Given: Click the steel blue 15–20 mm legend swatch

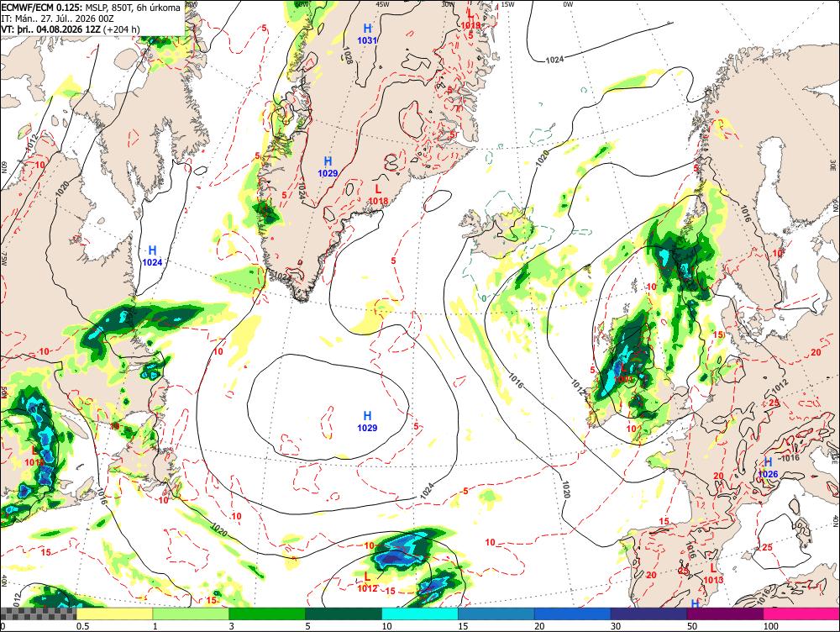Looking at the screenshot, I should pyautogui.click(x=496, y=614).
